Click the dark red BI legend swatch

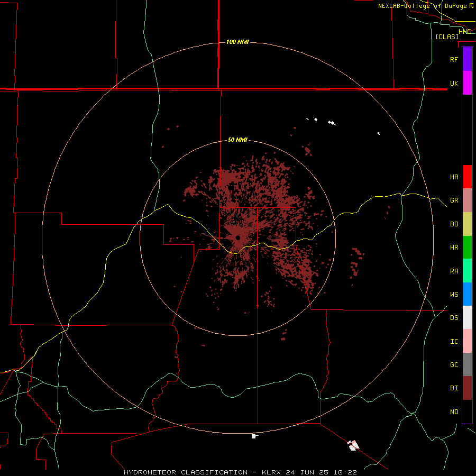coord(467,388)
